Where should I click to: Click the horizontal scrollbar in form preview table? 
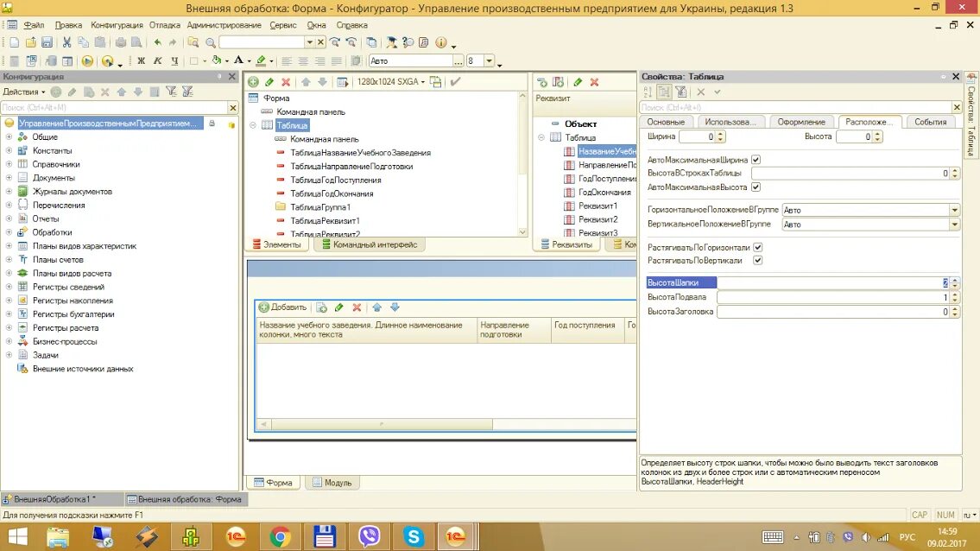tap(382, 424)
